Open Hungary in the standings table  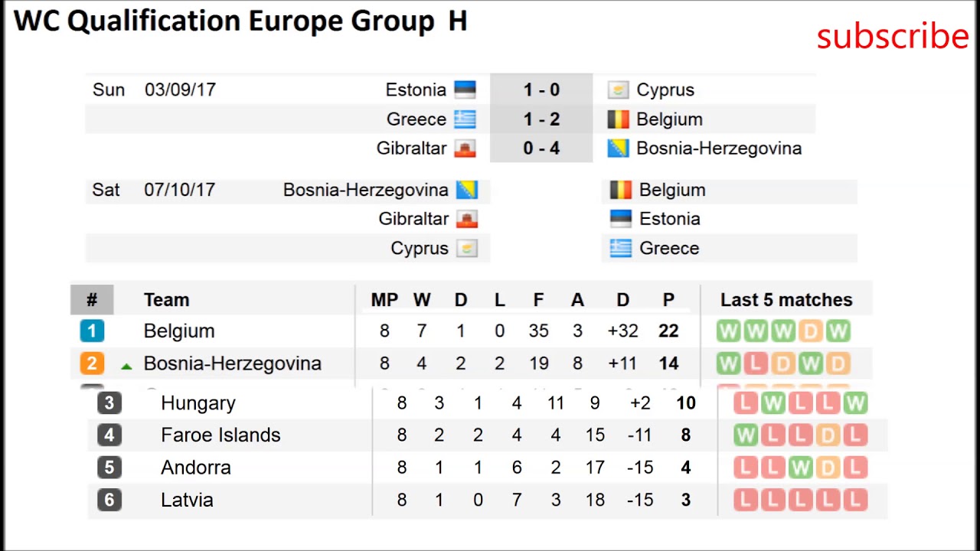pos(198,403)
